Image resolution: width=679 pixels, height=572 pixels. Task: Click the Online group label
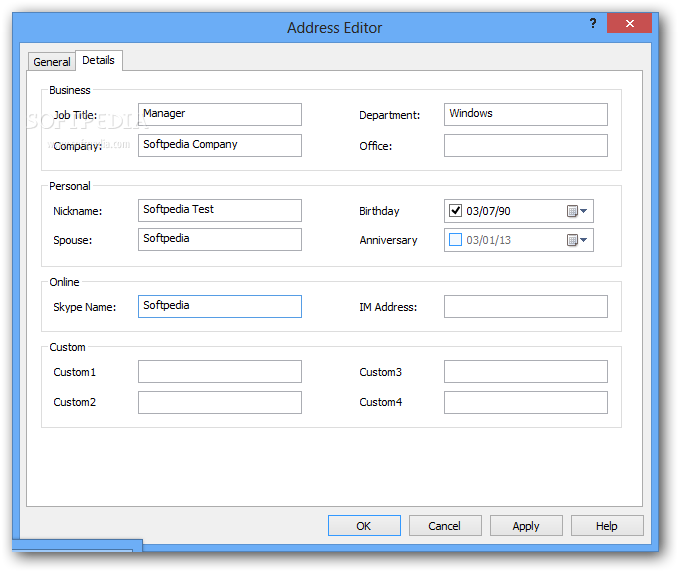(x=64, y=282)
